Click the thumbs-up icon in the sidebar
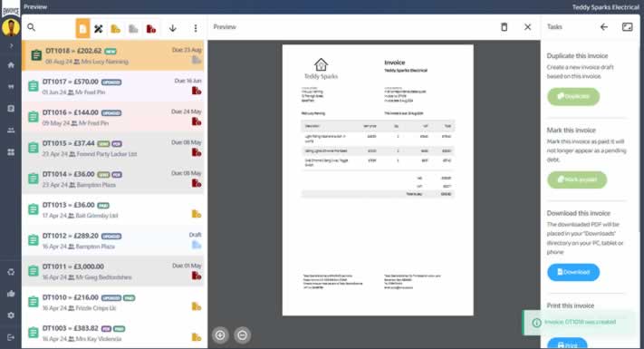 (x=11, y=294)
